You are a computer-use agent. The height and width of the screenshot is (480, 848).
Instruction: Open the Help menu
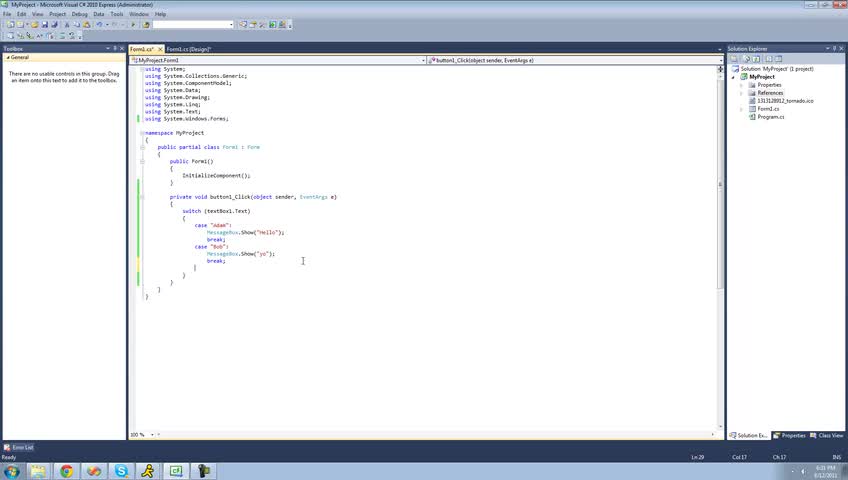(x=161, y=14)
